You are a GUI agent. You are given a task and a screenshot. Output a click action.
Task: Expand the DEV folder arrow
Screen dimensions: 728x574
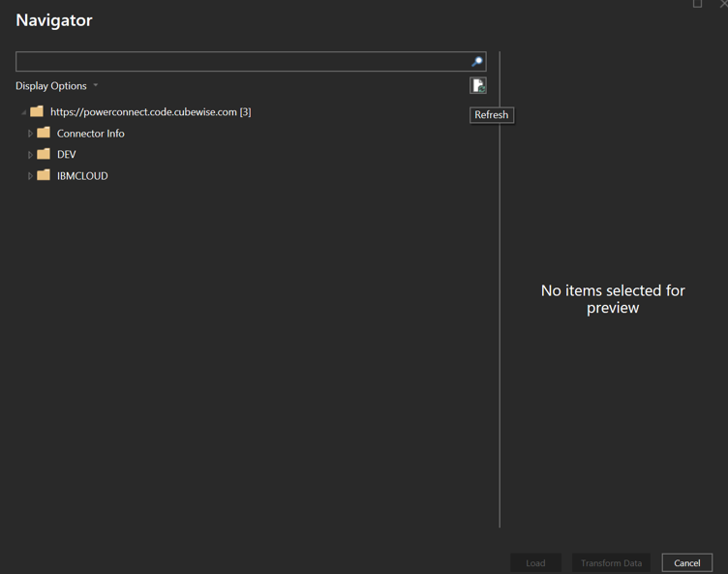[x=30, y=155]
